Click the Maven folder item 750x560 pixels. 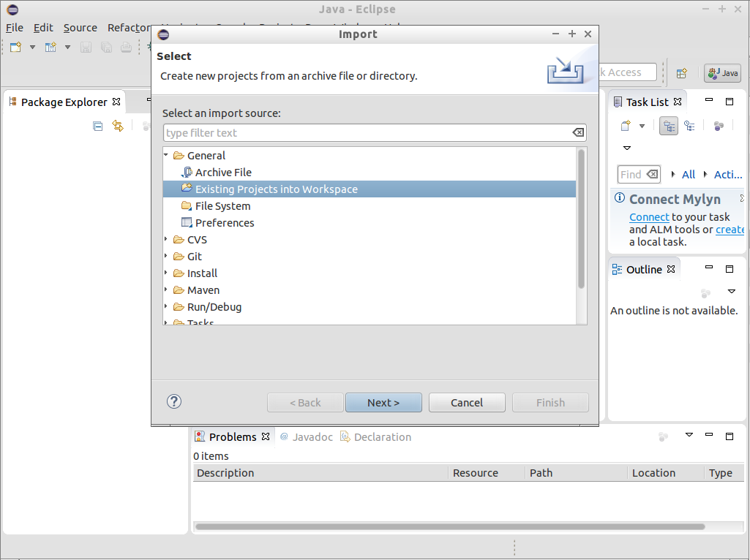pos(196,290)
